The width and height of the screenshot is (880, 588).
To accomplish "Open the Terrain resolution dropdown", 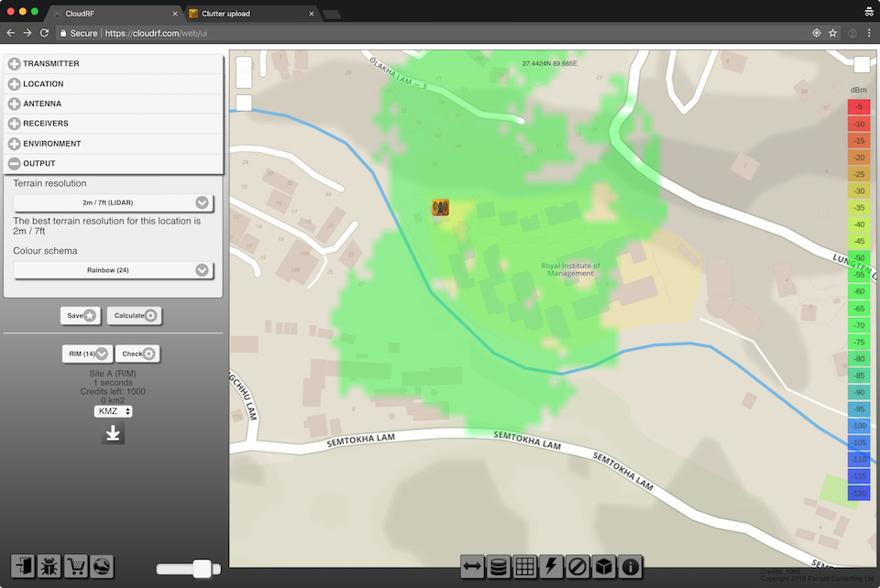I will point(113,202).
